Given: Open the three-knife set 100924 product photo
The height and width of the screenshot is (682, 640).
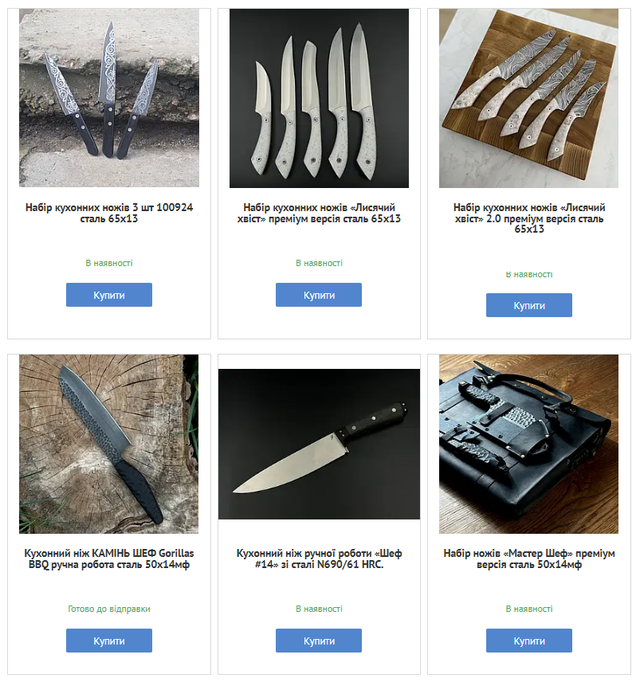Looking at the screenshot, I should [x=109, y=98].
